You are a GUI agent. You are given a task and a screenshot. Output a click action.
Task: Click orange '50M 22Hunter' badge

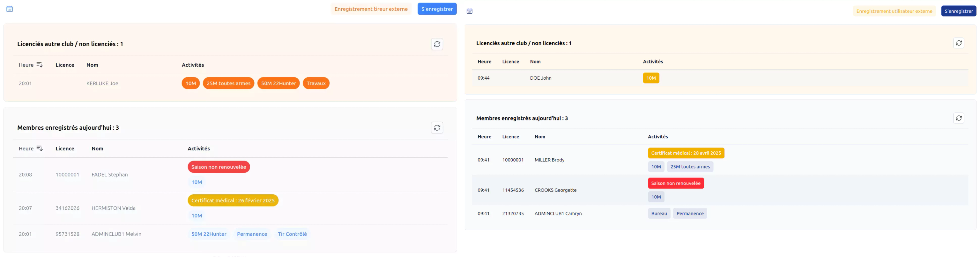[x=278, y=83]
